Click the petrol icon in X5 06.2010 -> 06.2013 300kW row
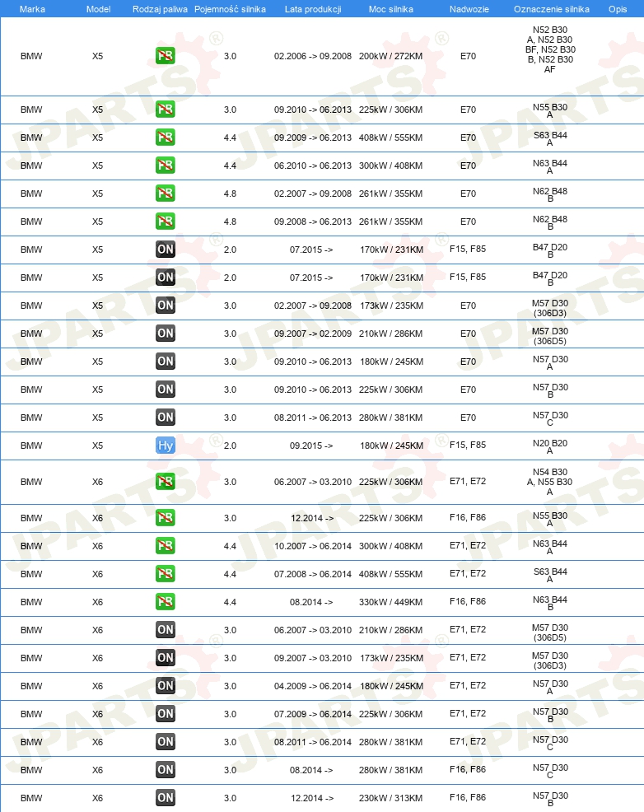This screenshot has width=644, height=812. point(166,166)
